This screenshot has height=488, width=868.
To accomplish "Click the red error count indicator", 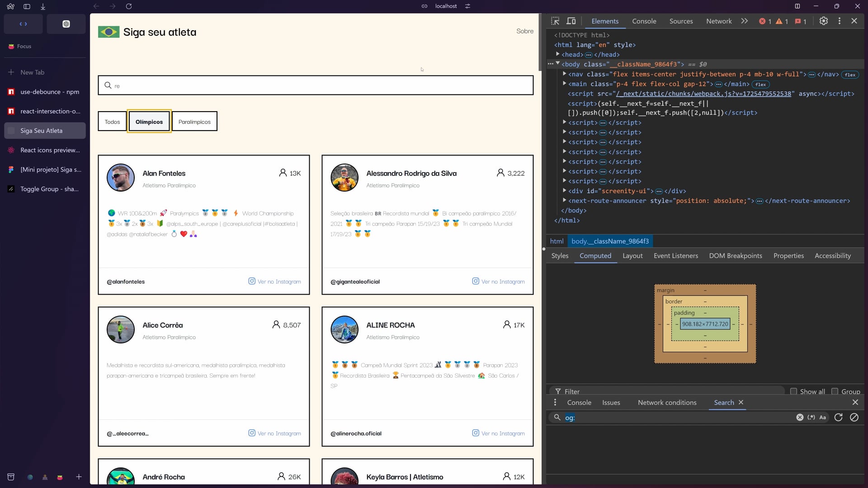I will tap(765, 21).
